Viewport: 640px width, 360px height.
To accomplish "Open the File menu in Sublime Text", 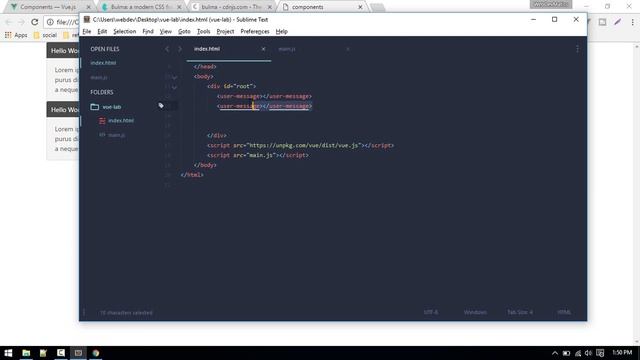I will (x=87, y=31).
